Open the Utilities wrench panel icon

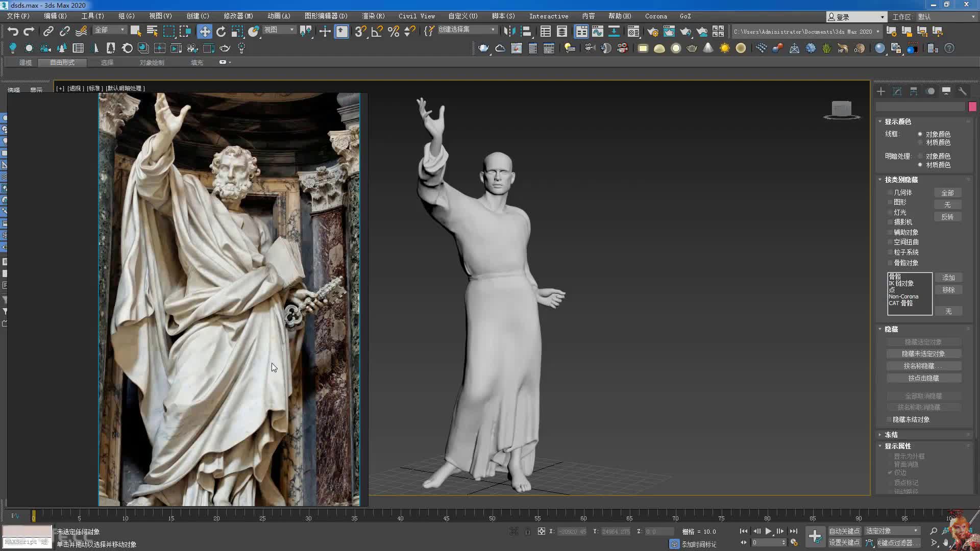[x=962, y=91]
